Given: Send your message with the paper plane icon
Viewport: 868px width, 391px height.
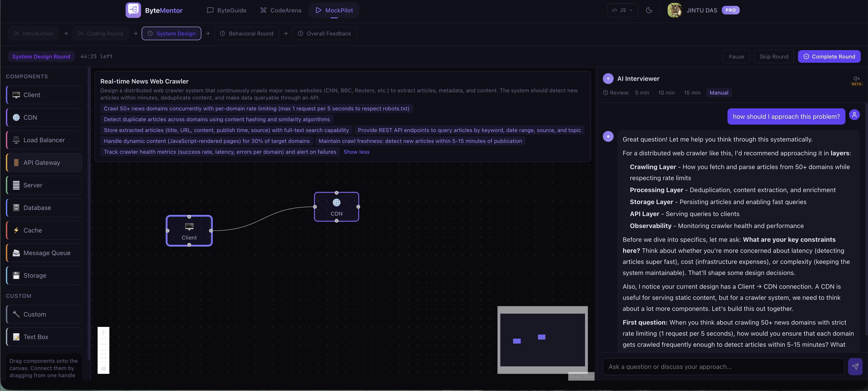Looking at the screenshot, I should (x=856, y=366).
